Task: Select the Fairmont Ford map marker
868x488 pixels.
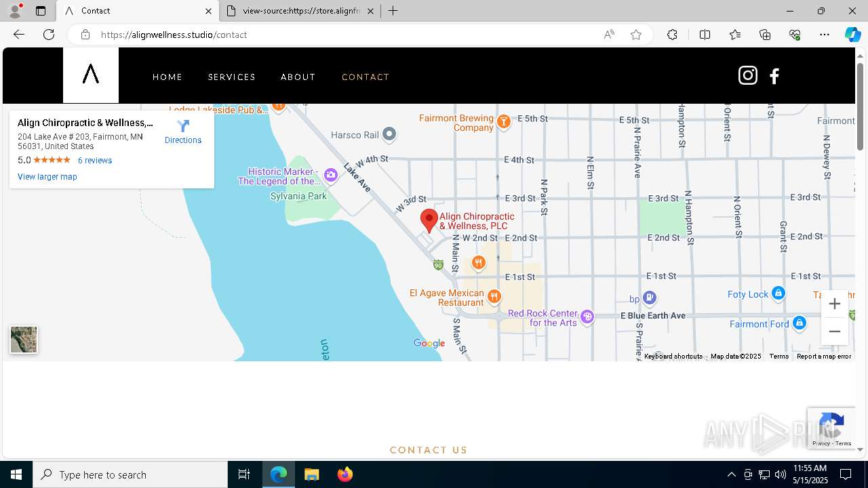Action: coord(800,323)
